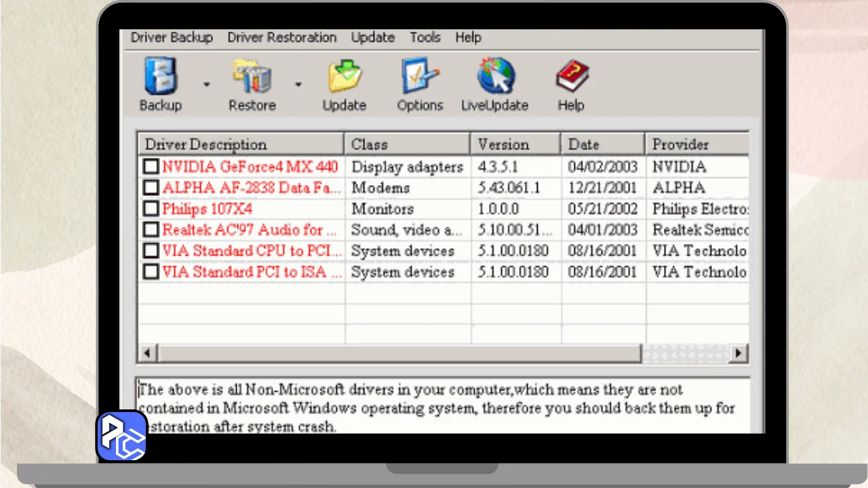Click the scroll right arrow
The height and width of the screenshot is (488, 868).
[738, 353]
